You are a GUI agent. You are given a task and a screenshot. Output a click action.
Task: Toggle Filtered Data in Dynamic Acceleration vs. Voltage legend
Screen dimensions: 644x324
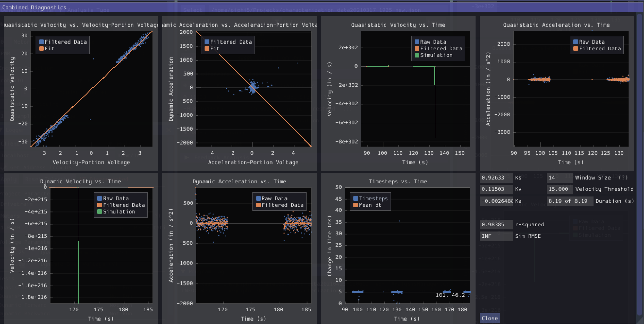coord(207,42)
